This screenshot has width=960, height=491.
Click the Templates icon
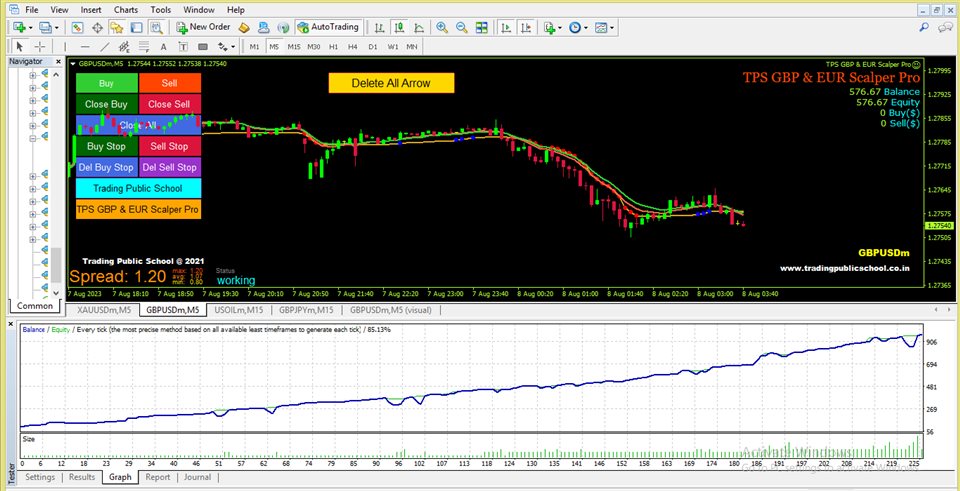601,27
